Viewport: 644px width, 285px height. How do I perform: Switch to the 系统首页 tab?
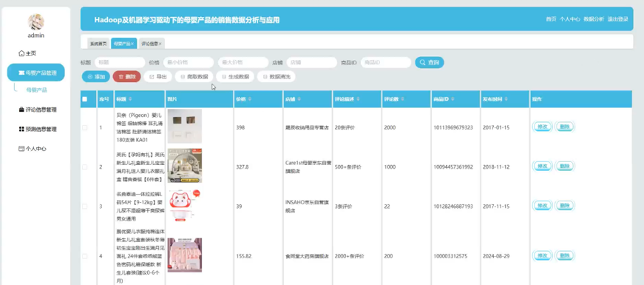coord(98,43)
